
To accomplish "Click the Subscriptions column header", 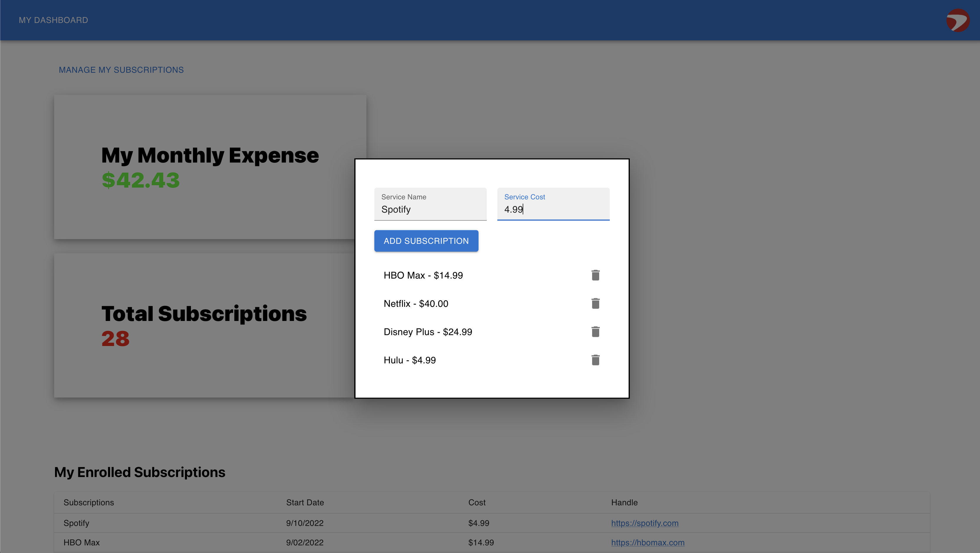I will (x=89, y=502).
